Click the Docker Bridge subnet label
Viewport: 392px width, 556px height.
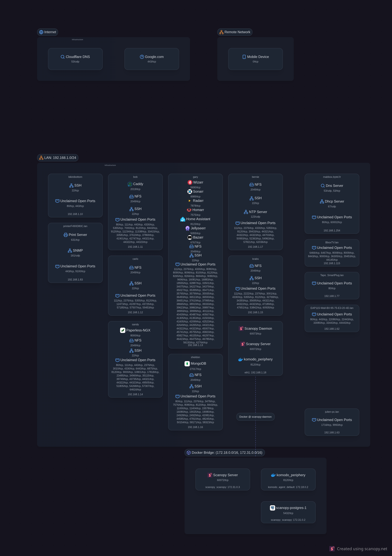(224, 453)
